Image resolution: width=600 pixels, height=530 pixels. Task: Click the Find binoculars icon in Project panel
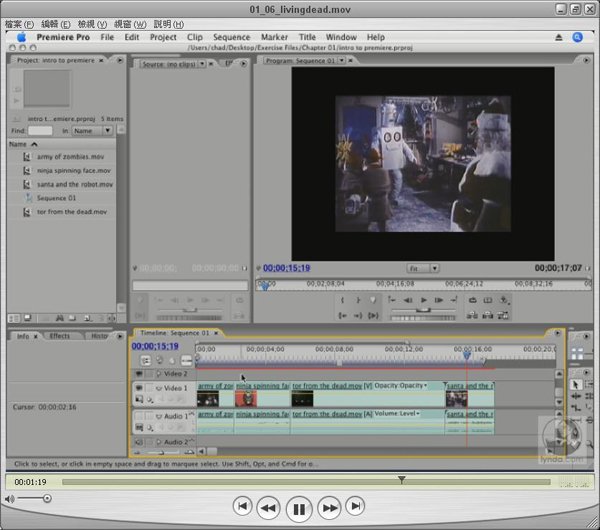coord(59,318)
